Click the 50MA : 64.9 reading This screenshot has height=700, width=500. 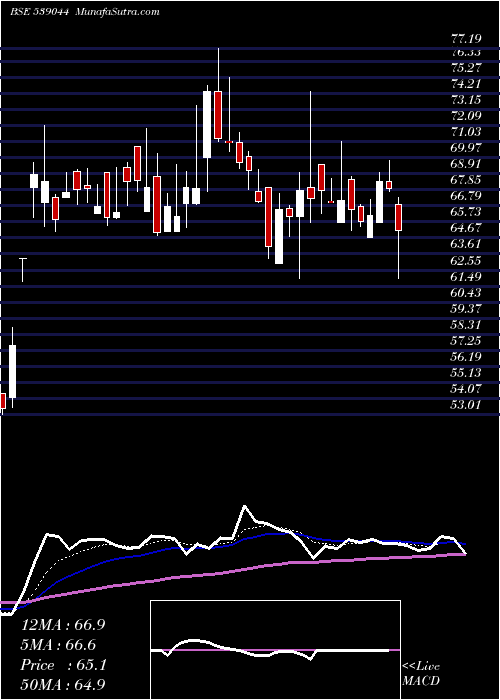tap(63, 685)
